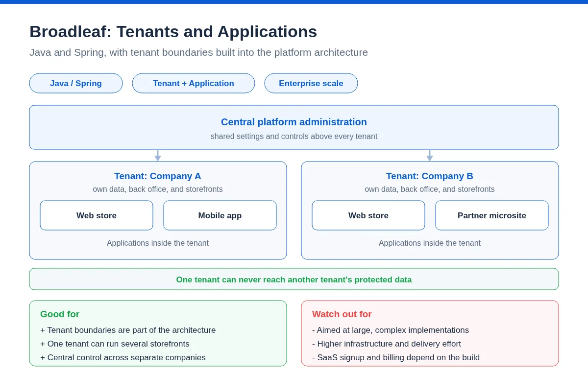
Task: Click 'SaaS signup and billing depend on the build'
Action: tap(396, 357)
